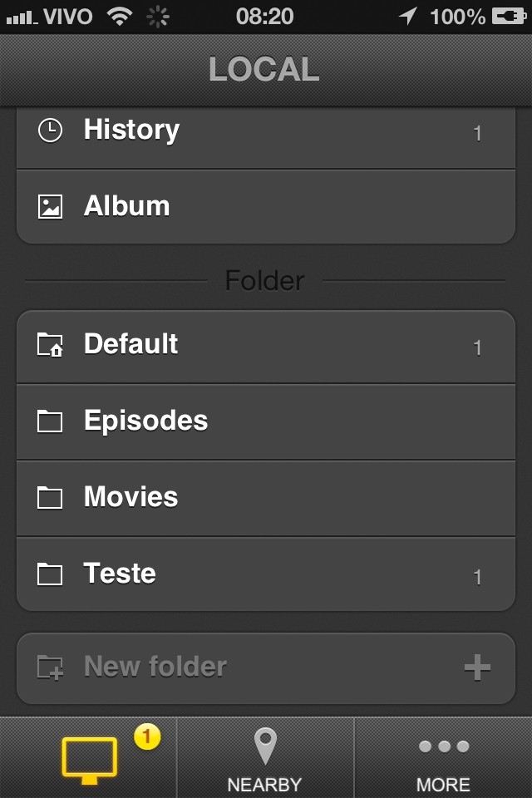Create a New folder
The height and width of the screenshot is (798, 532).
point(266,667)
